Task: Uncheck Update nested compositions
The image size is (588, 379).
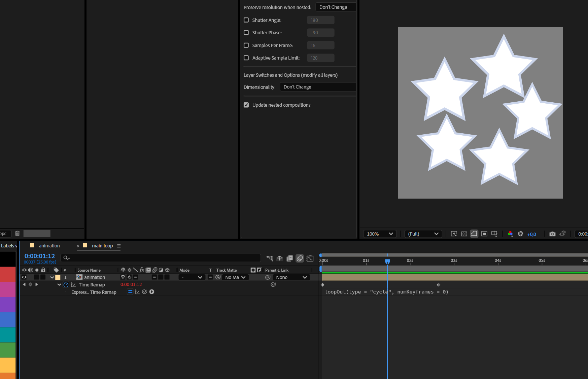Action: (x=246, y=105)
